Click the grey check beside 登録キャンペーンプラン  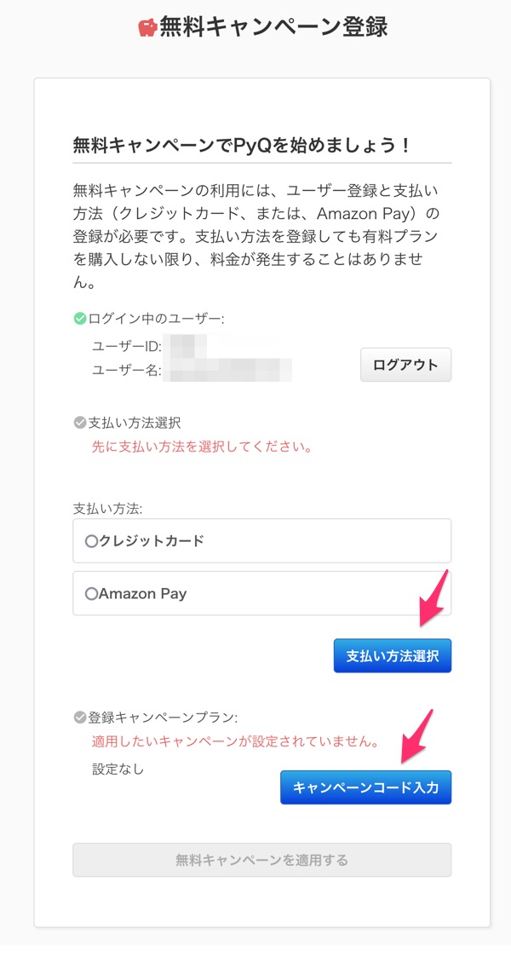pyautogui.click(x=80, y=717)
